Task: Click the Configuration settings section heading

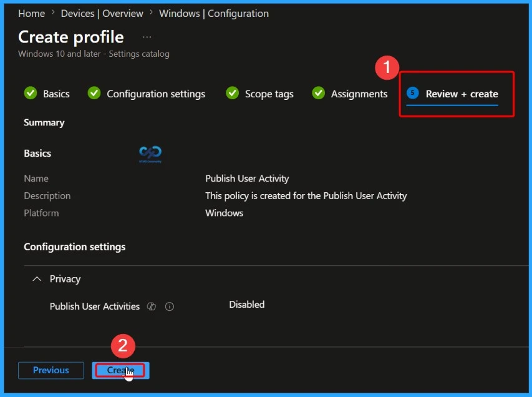Action: [75, 247]
